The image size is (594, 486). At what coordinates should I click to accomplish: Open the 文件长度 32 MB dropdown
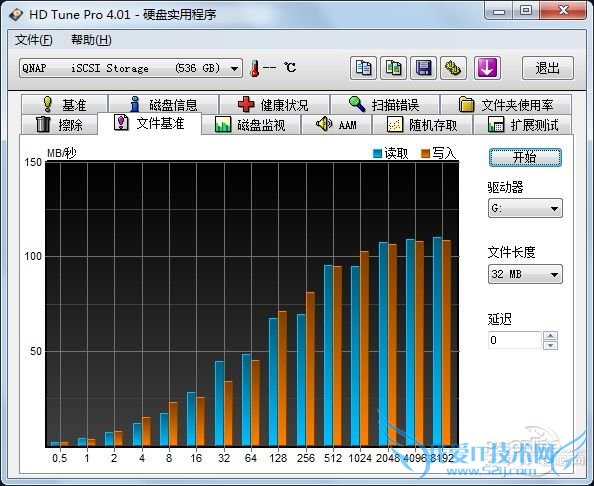coord(525,274)
